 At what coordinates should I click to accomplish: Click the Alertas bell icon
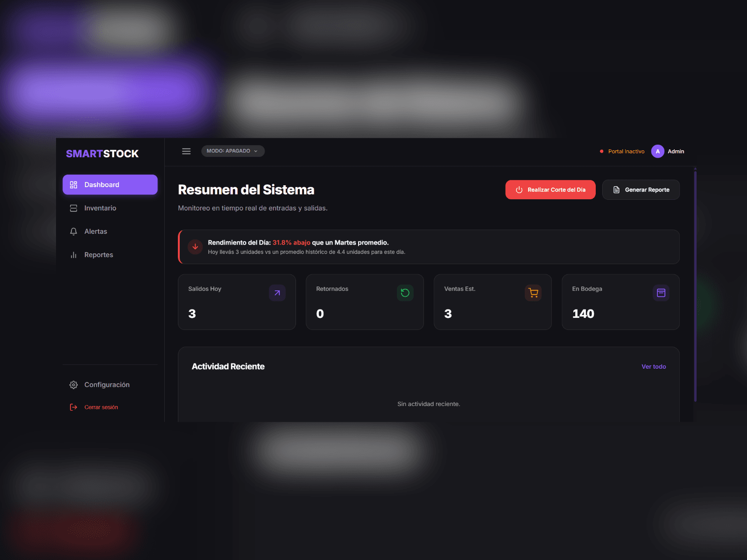point(73,231)
